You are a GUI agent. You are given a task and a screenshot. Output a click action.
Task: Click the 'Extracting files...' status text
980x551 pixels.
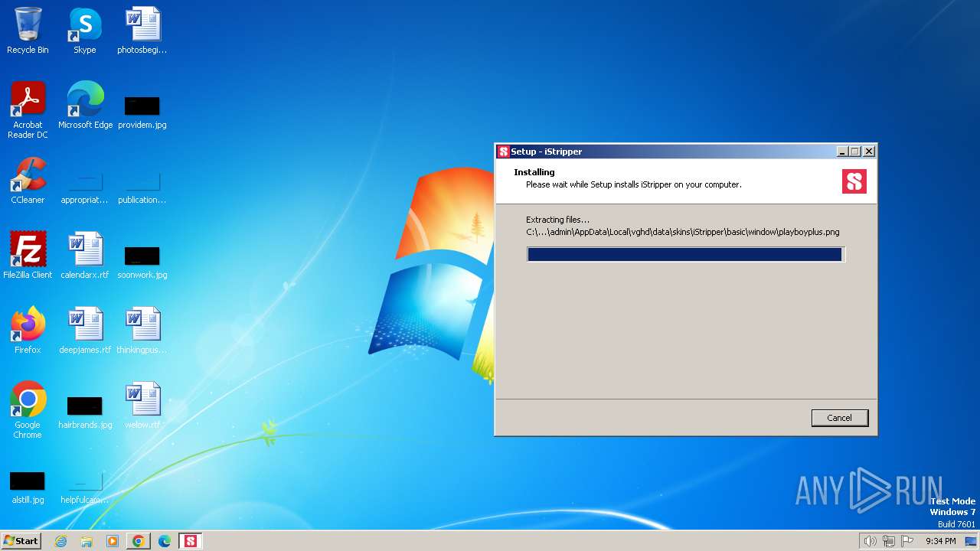coord(557,220)
